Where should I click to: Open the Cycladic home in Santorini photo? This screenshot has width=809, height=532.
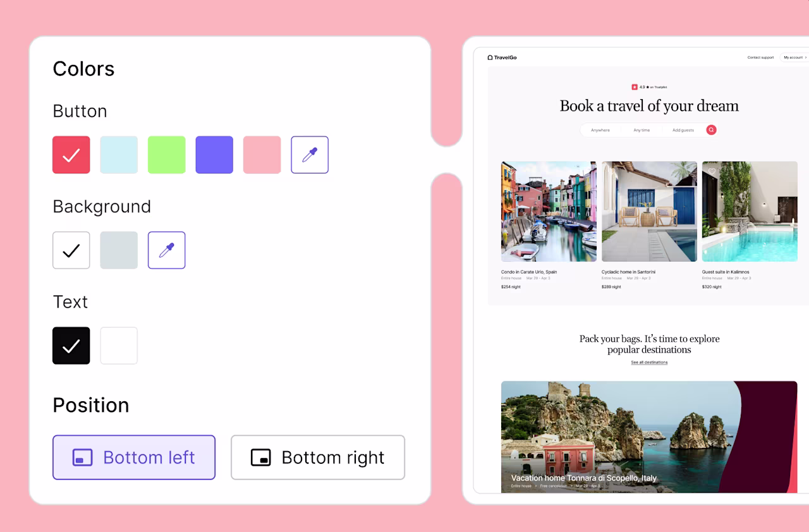pyautogui.click(x=649, y=211)
